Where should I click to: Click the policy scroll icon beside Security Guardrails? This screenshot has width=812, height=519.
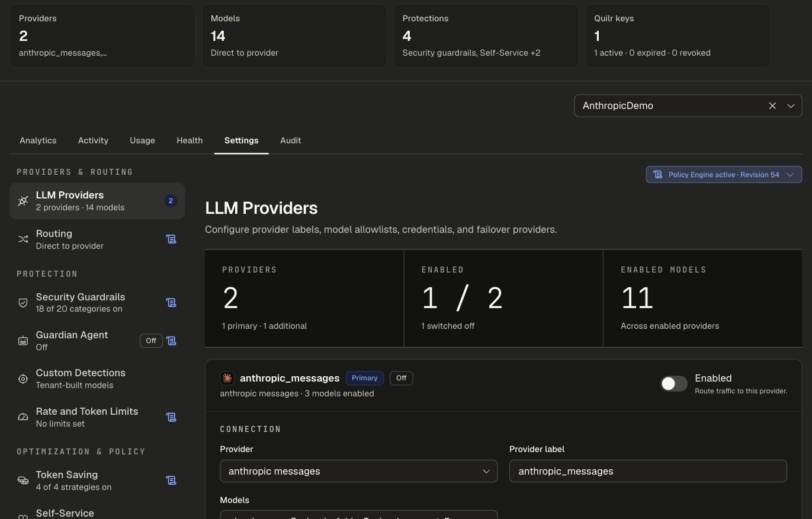[x=171, y=303]
